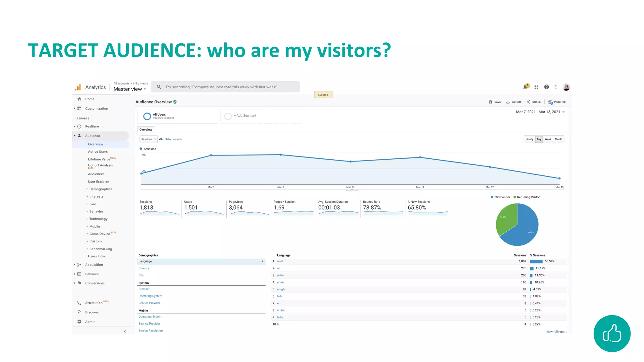Click the Customization dashboard icon
Viewport: 644px width, 362px height.
pos(79,108)
